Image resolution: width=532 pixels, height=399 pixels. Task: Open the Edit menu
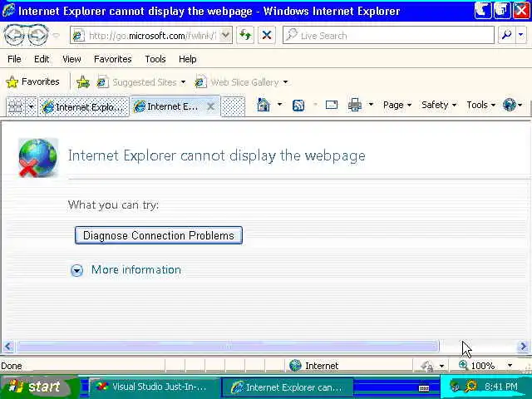point(42,59)
